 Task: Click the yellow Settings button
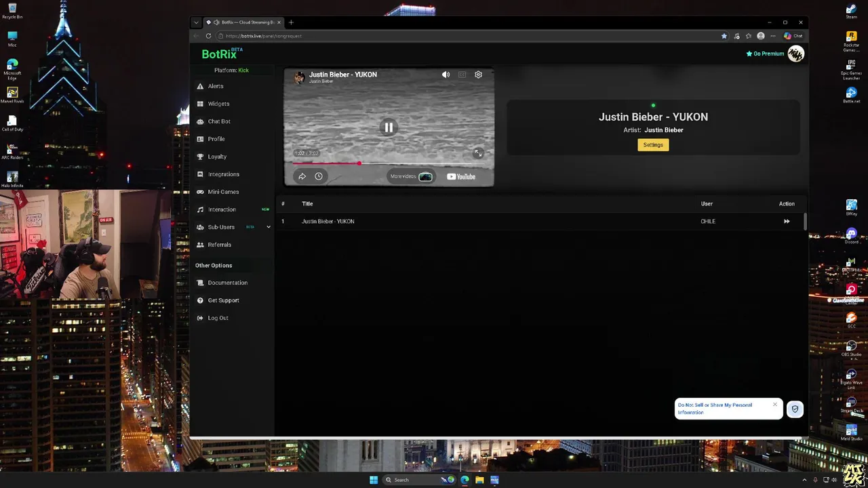tap(653, 144)
